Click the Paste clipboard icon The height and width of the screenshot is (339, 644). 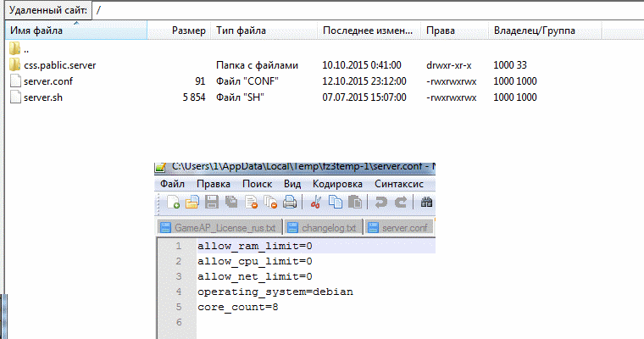tap(355, 203)
